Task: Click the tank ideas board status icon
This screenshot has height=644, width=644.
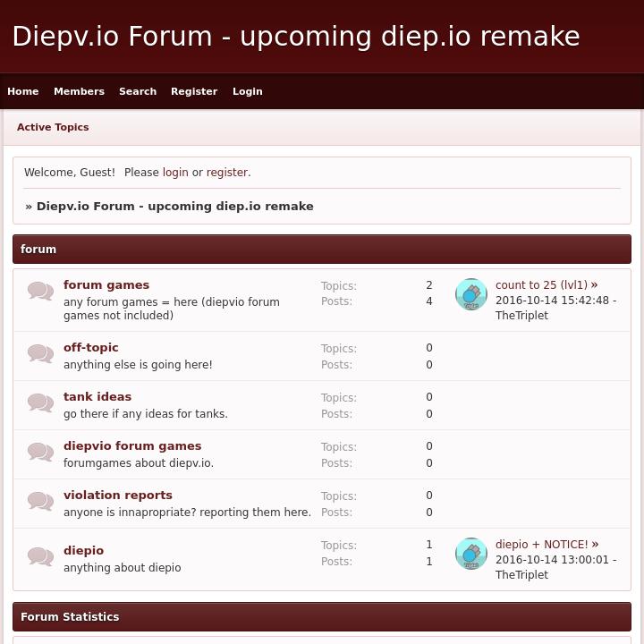Action: coord(40,402)
